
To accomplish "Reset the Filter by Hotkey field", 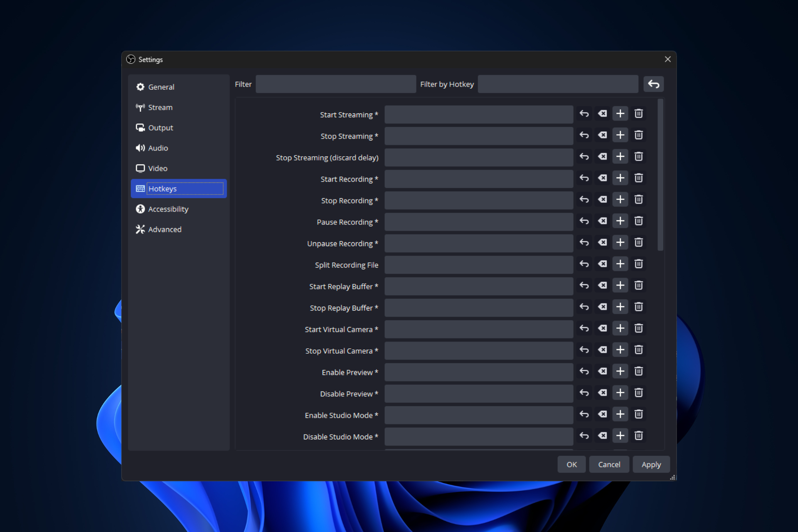I will 653,84.
